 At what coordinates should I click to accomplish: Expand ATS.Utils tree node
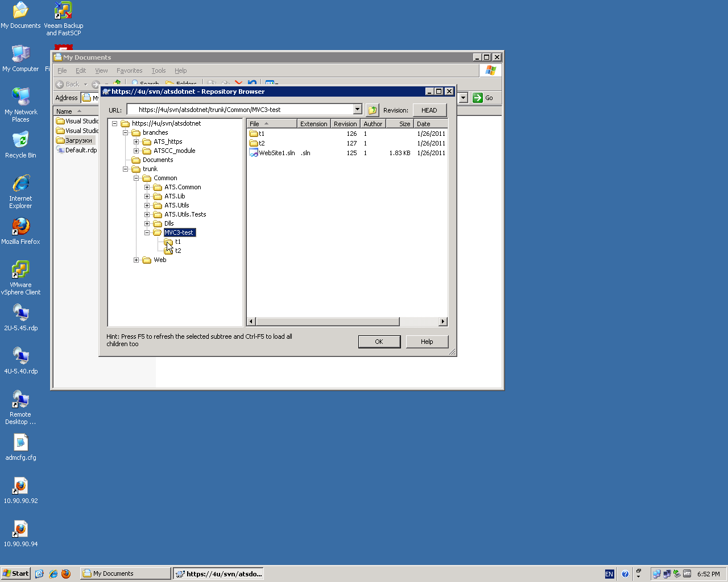pos(147,205)
